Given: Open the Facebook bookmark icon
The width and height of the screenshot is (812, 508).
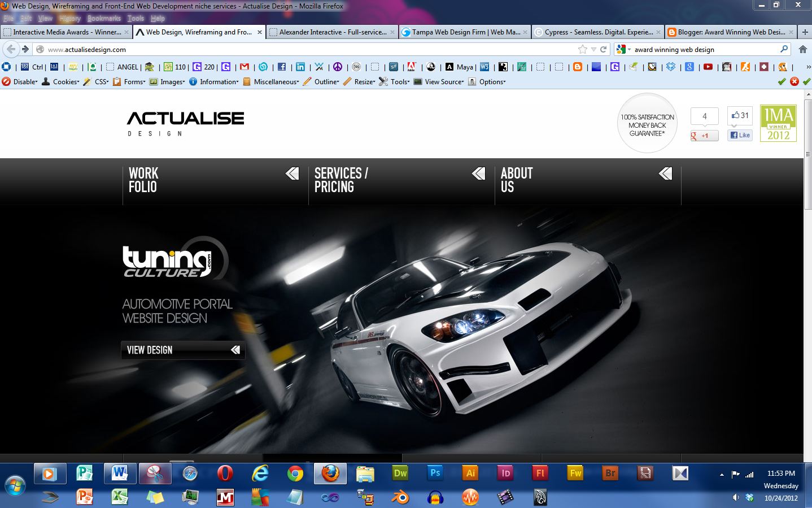Looking at the screenshot, I should (x=282, y=67).
